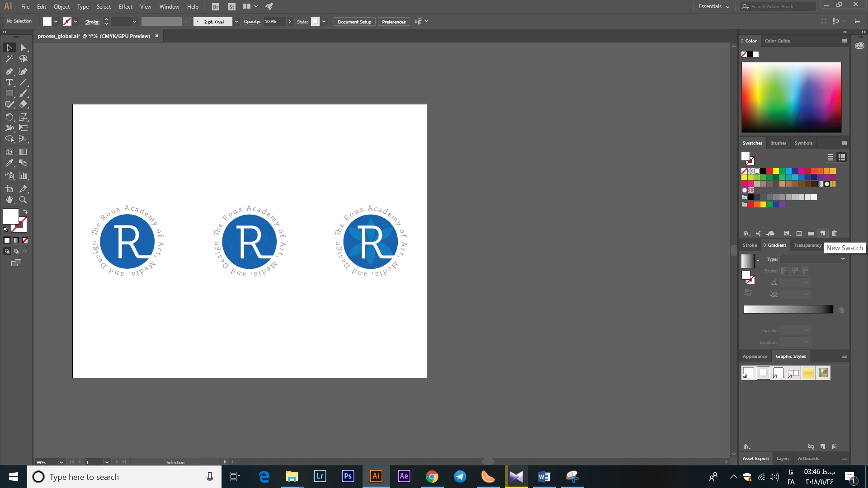Open Essentials workspace switcher
Image resolution: width=868 pixels, height=488 pixels.
tap(714, 7)
